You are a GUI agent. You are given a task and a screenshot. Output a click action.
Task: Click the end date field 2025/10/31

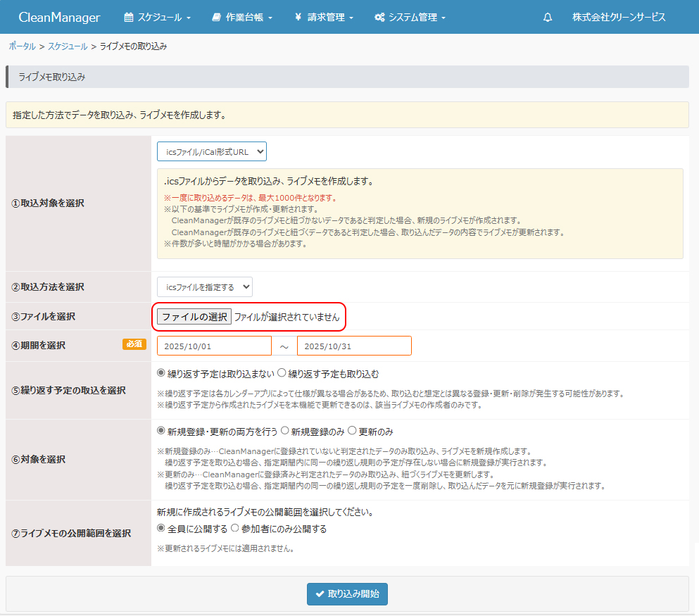(354, 346)
